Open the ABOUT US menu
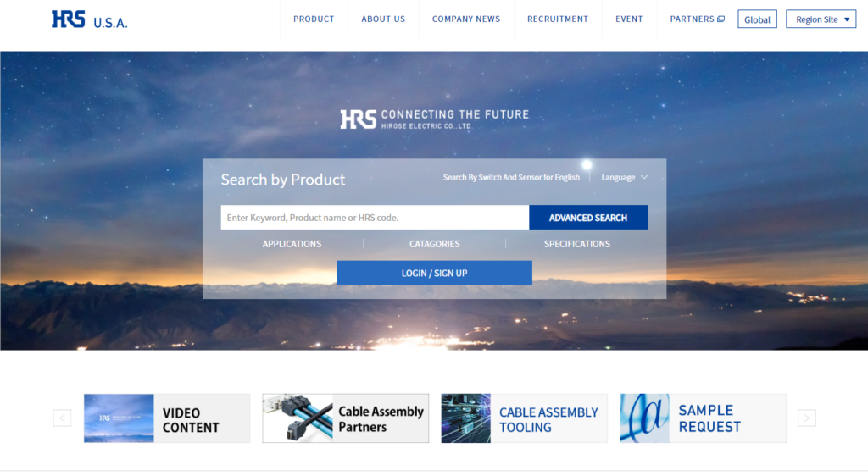The width and height of the screenshot is (868, 476). (383, 19)
